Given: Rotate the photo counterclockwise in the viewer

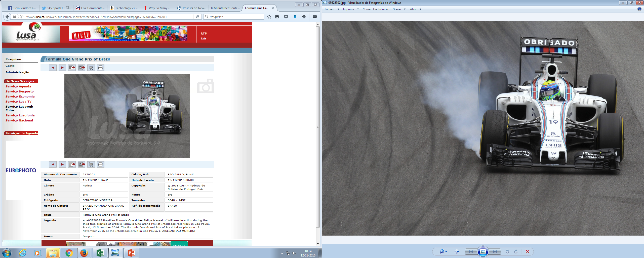Looking at the screenshot, I should (507, 251).
